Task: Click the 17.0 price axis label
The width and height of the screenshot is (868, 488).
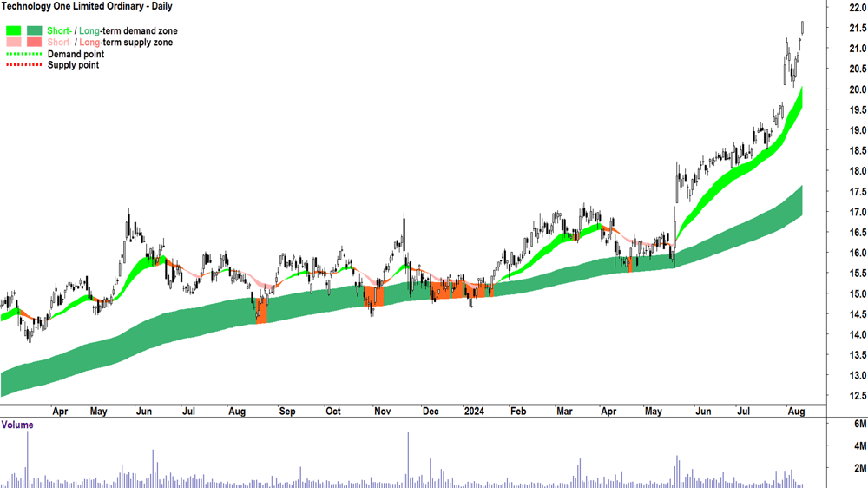Action: click(x=858, y=212)
